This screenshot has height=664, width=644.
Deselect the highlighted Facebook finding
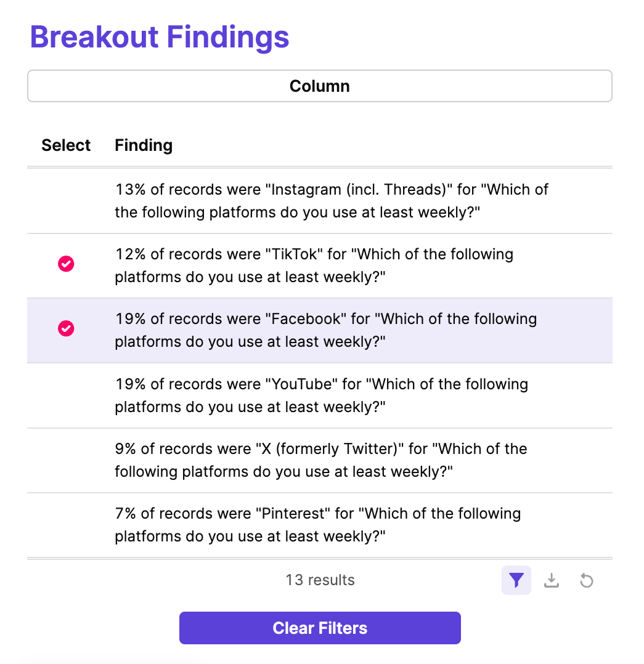pos(66,329)
